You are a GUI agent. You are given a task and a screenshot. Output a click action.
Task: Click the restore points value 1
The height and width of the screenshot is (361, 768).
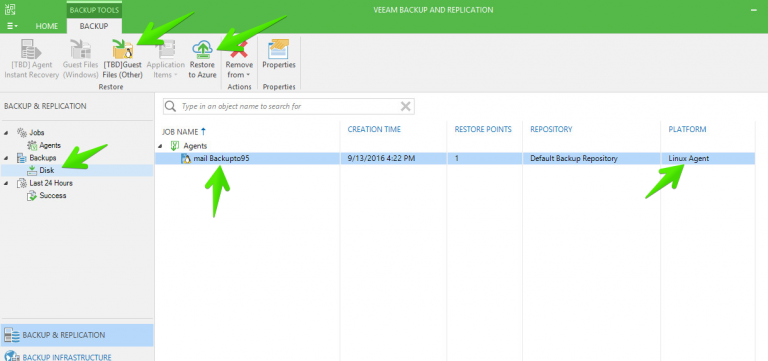457,159
